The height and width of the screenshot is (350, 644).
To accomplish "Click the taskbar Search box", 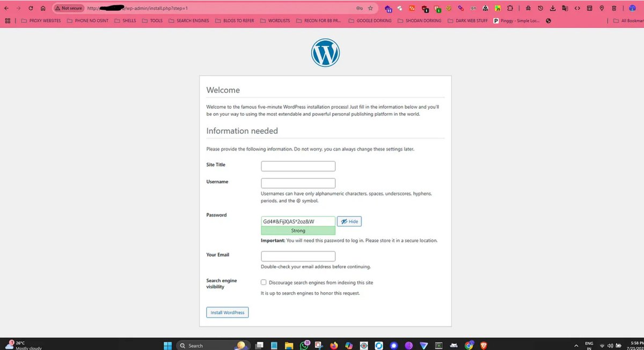I will 213,345.
